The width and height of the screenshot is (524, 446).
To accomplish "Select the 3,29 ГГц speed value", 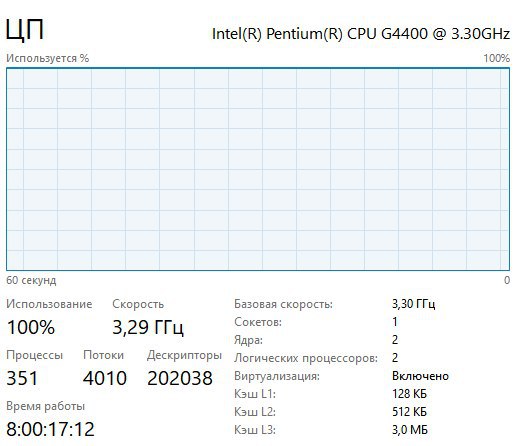I will (148, 327).
